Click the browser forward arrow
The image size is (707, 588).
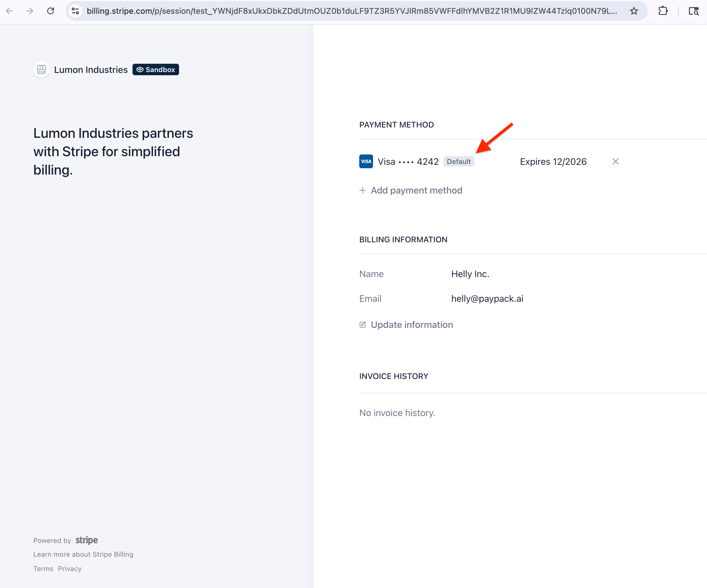(30, 11)
